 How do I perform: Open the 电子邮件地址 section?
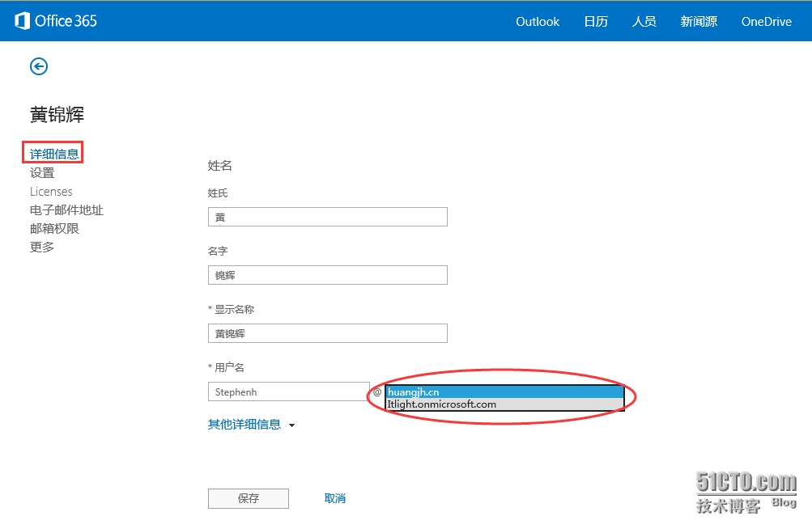[x=66, y=210]
